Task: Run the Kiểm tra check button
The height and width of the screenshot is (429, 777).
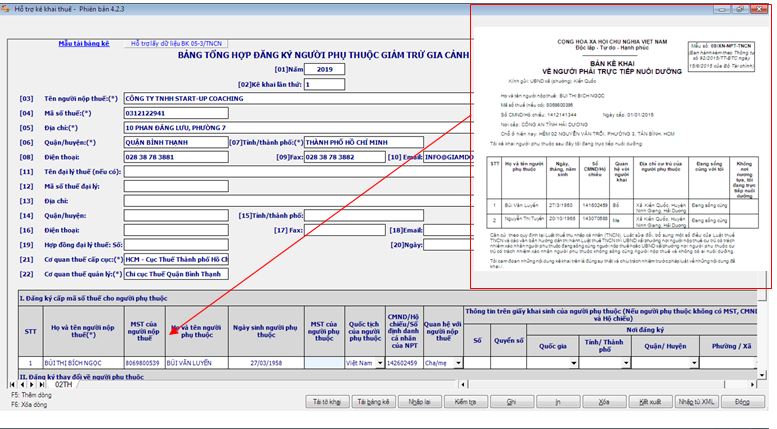Action: point(465,400)
